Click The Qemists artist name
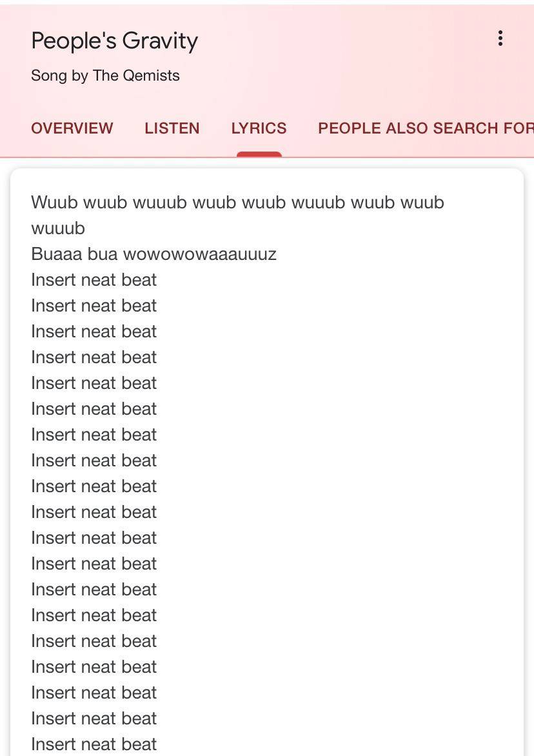This screenshot has width=534, height=756. point(136,75)
